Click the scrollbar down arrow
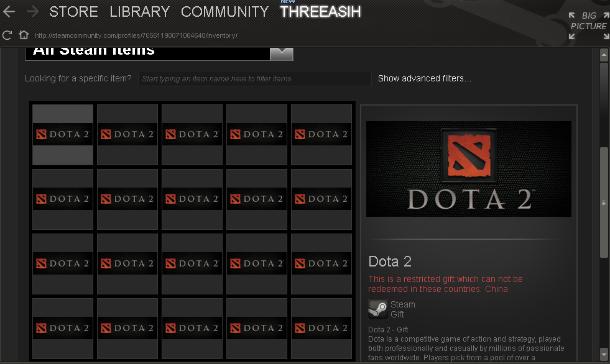Screen dimensions: 610x364 [604, 354]
